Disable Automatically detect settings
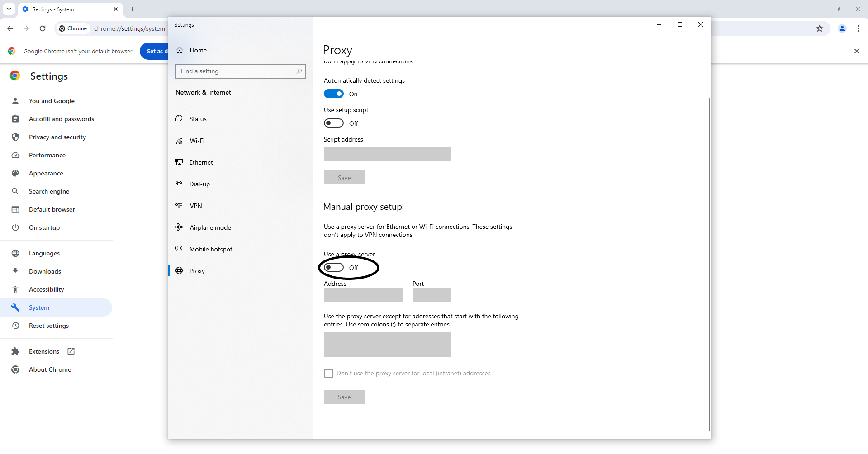This screenshot has height=454, width=868. tap(333, 94)
